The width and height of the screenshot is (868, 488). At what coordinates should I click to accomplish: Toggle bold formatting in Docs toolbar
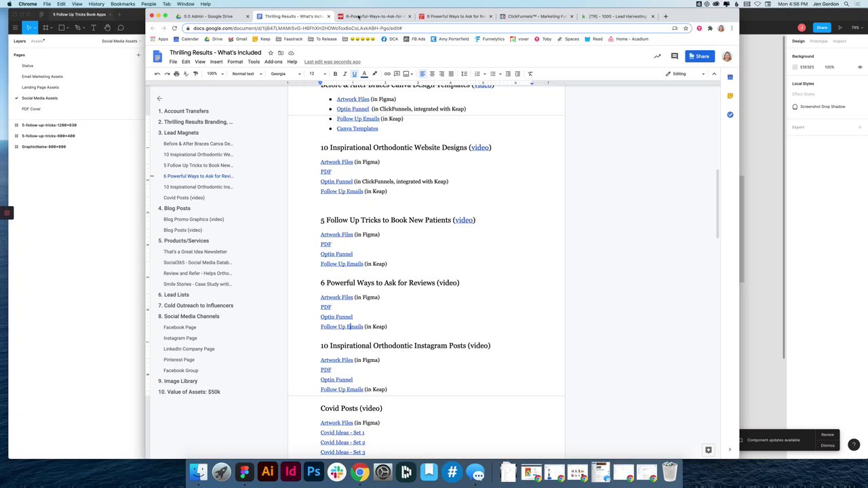click(335, 74)
